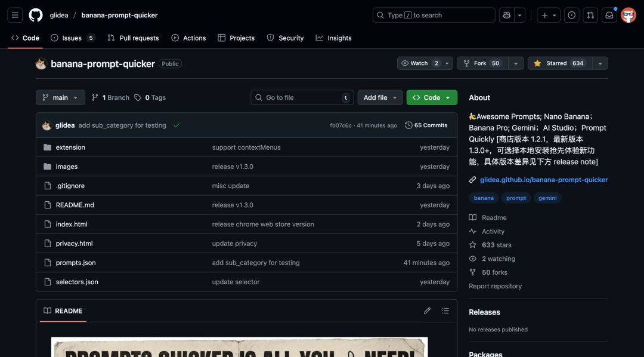Click banana-prompt-quicker breadcrumb link

click(x=119, y=15)
